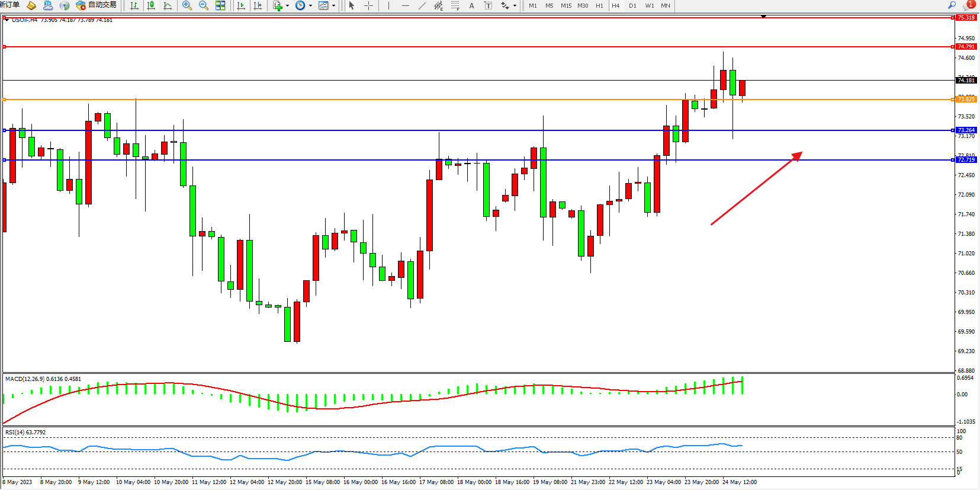Switch timeframe to D1

point(632,5)
